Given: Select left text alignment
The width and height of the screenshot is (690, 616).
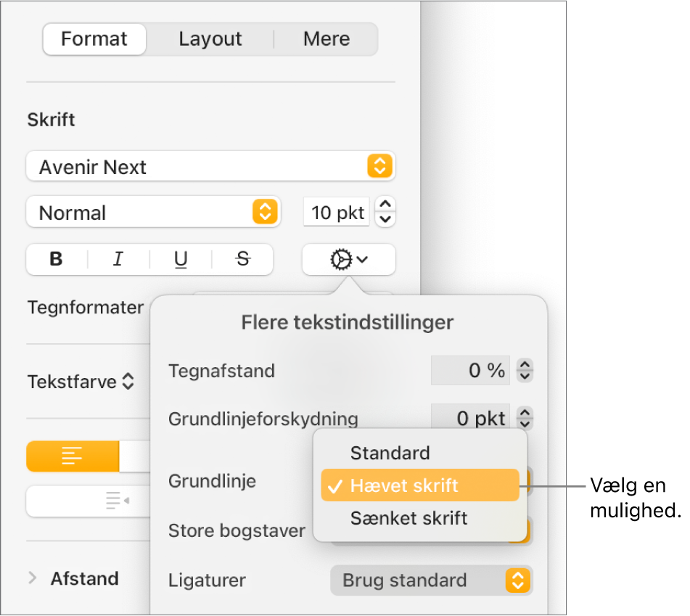Looking at the screenshot, I should (73, 457).
